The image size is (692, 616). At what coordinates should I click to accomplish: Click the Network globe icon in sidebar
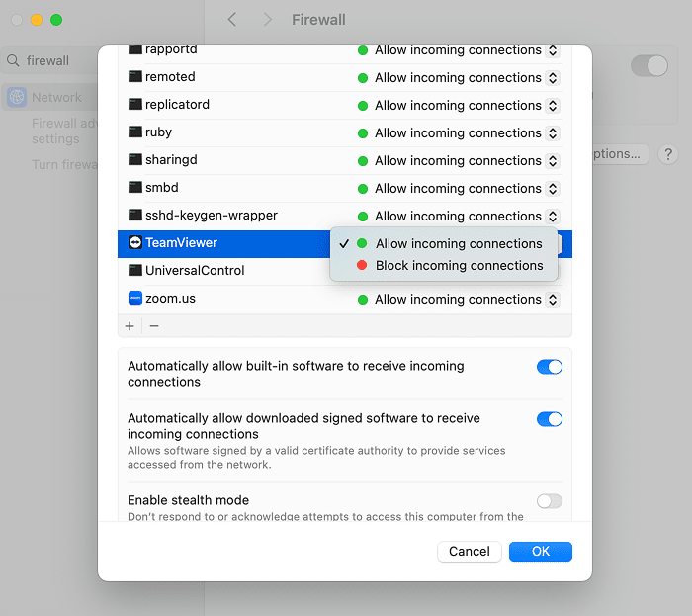(x=17, y=98)
